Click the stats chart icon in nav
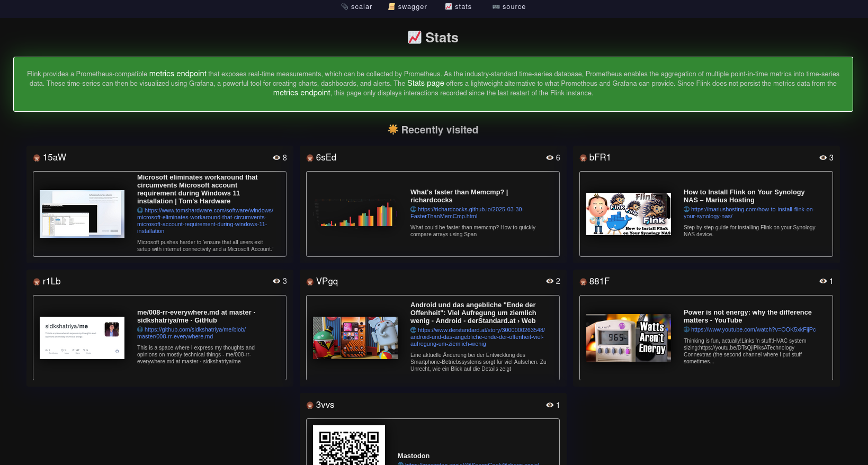 click(x=449, y=7)
